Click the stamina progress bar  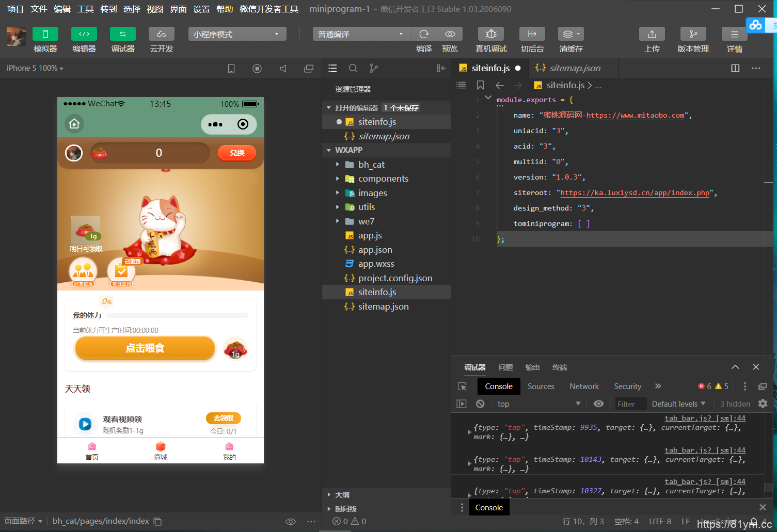pos(177,315)
